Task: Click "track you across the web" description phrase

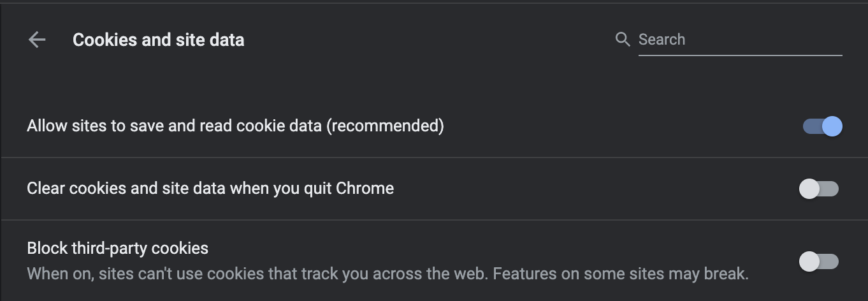Action: click(x=409, y=274)
